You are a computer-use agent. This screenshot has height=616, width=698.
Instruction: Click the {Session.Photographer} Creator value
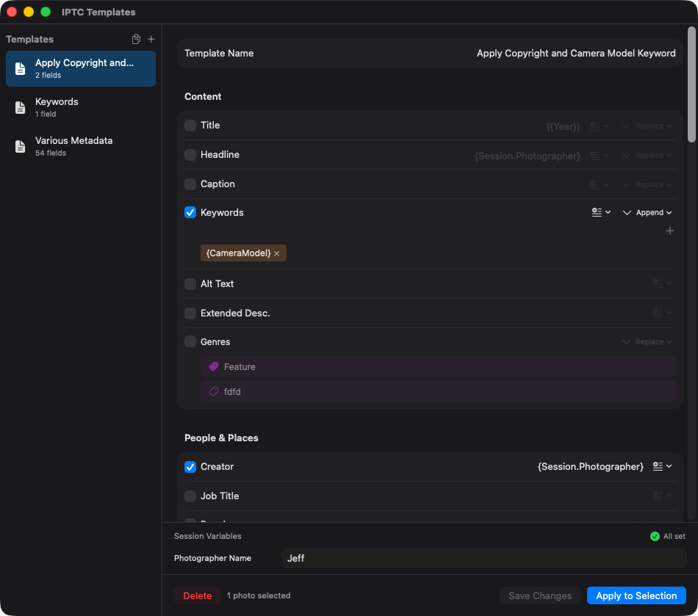[x=590, y=466]
